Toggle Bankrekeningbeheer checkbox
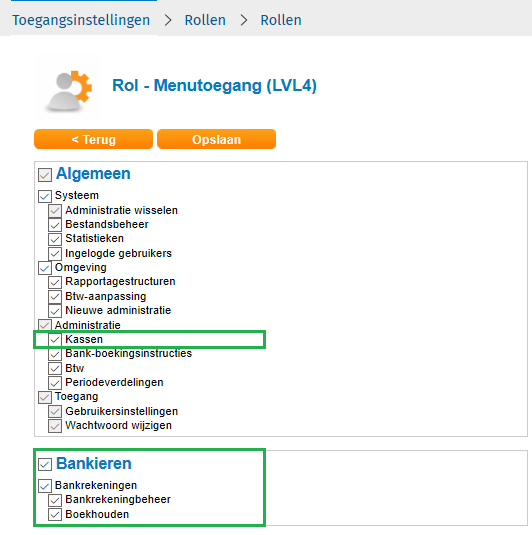The height and width of the screenshot is (535, 532). pyautogui.click(x=55, y=500)
